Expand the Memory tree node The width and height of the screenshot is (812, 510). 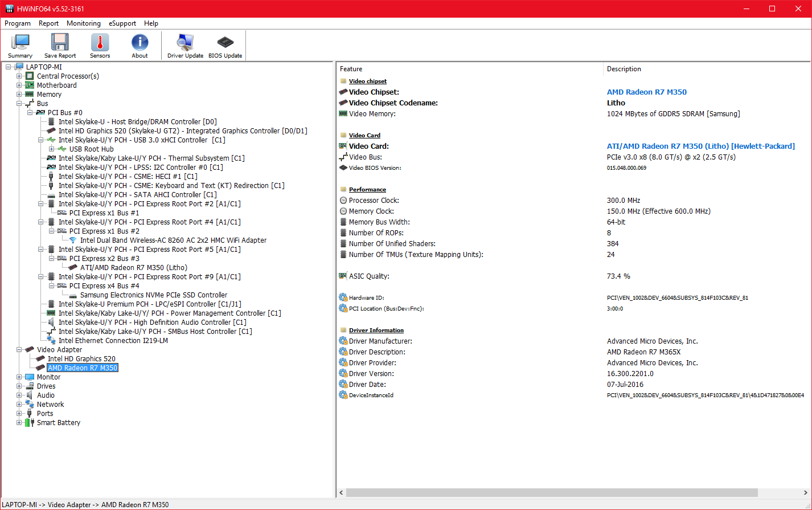(x=19, y=94)
